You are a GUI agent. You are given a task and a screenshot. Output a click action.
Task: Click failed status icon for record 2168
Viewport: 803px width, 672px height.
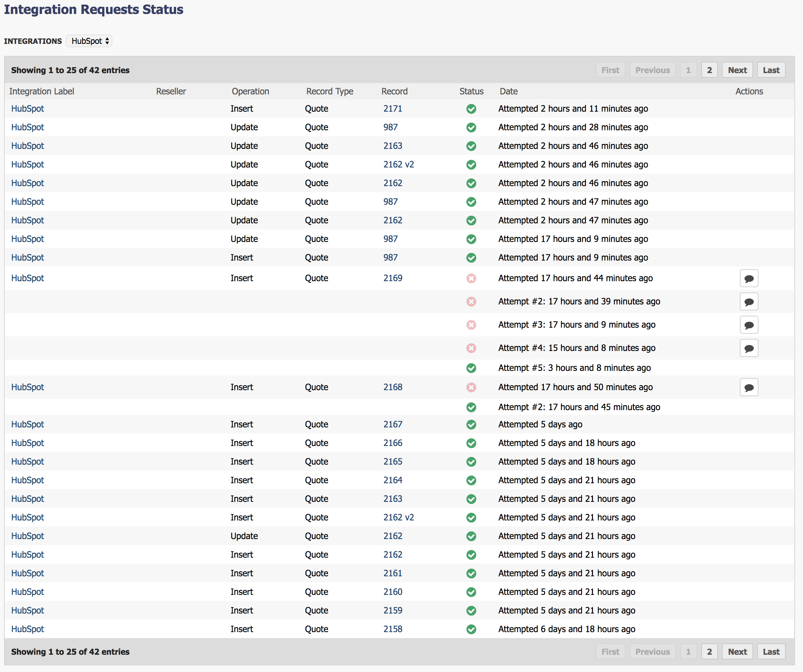471,387
